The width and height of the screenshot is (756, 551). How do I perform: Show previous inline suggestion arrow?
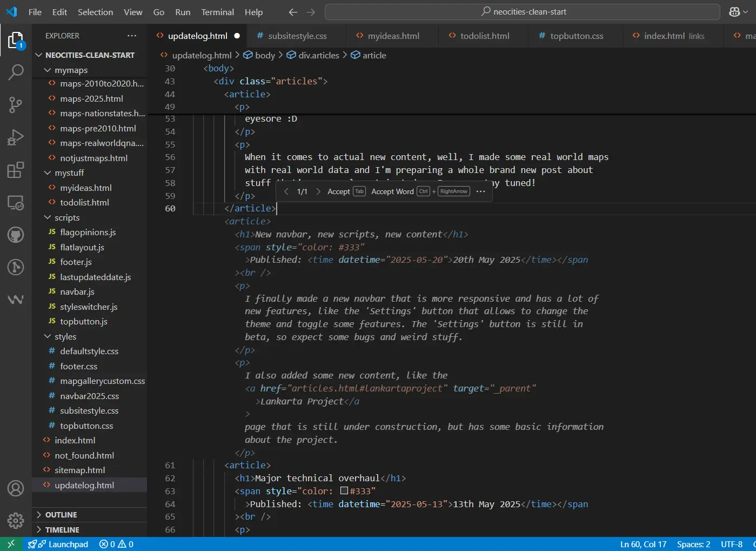click(x=286, y=191)
